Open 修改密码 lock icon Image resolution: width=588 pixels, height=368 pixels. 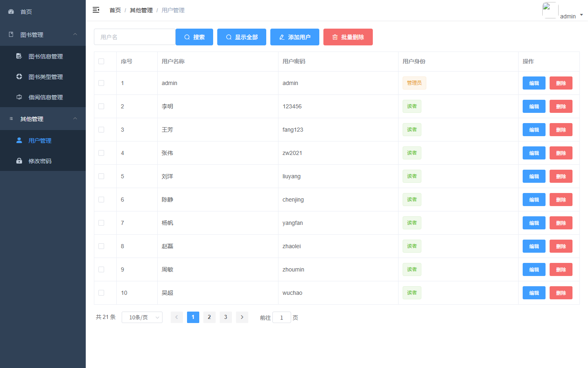click(19, 161)
